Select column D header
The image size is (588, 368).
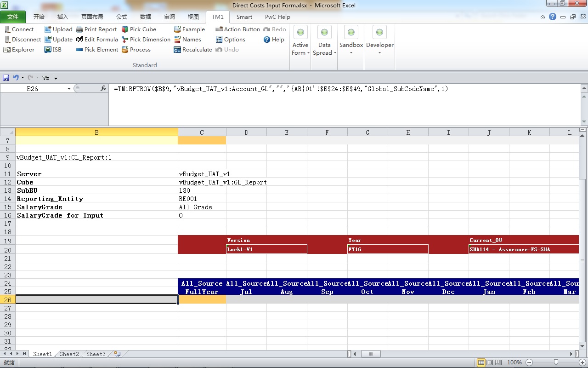click(246, 132)
